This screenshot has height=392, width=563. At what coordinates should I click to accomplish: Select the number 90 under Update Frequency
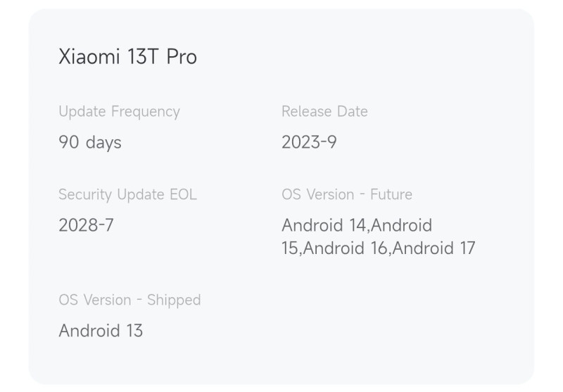[68, 142]
